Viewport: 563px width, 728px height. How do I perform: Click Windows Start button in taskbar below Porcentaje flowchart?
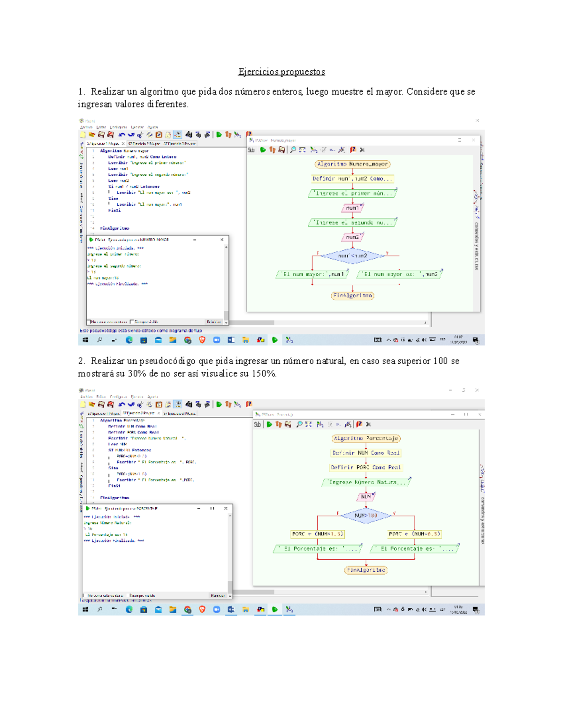click(85, 609)
